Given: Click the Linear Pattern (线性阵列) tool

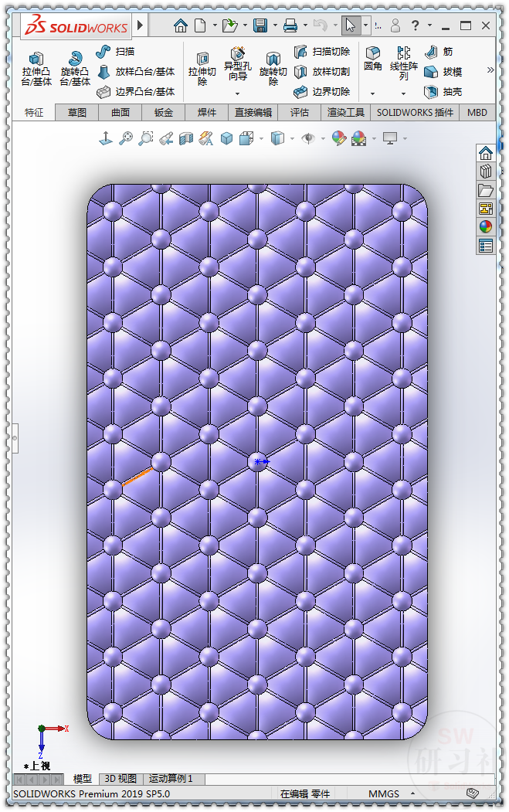Looking at the screenshot, I should click(x=403, y=63).
